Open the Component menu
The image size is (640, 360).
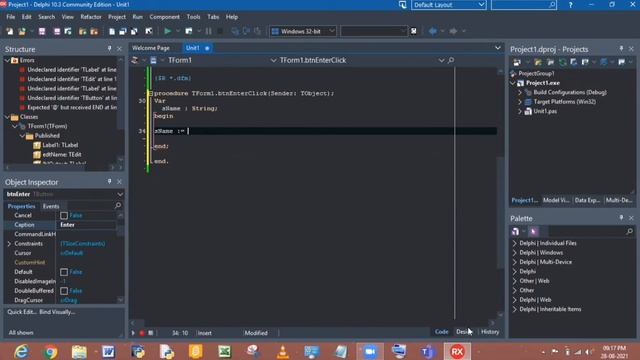coord(164,17)
